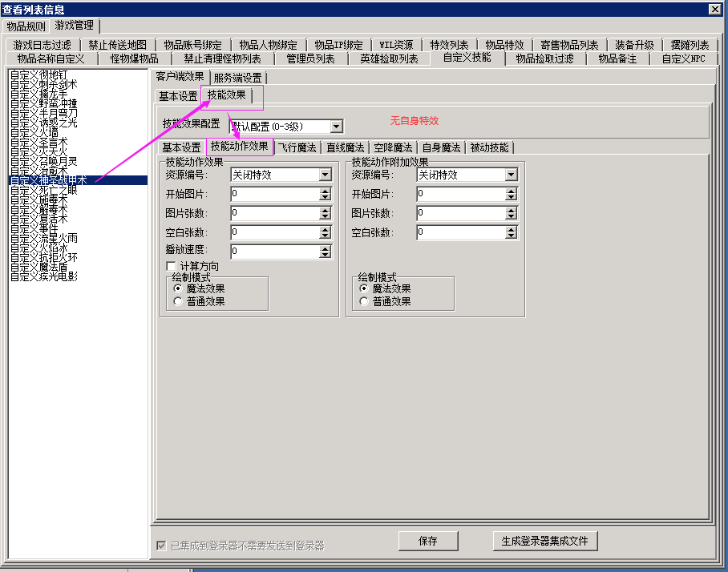This screenshot has height=572, width=728.
Task: Open the 服务端设置 tab
Action: 237,78
